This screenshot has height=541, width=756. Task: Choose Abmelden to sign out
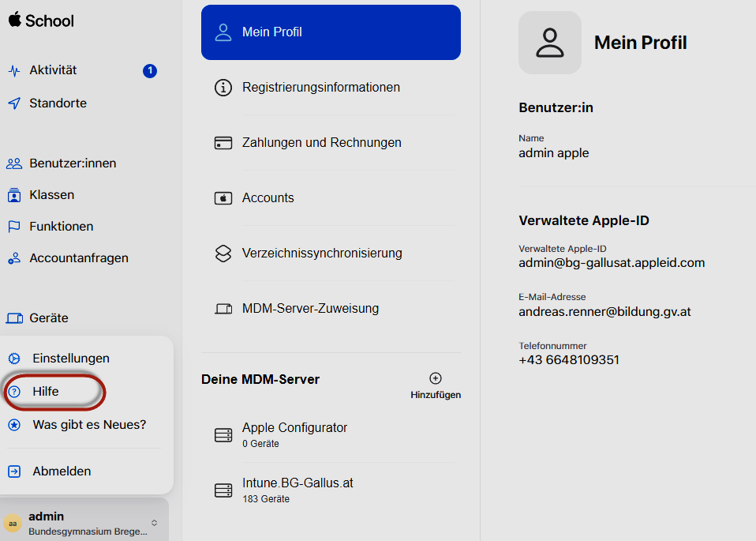click(62, 471)
